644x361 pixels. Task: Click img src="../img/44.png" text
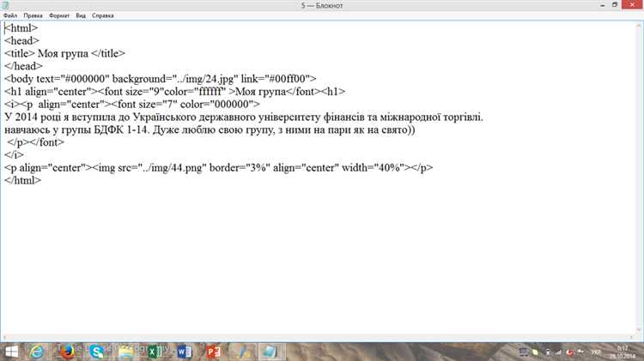click(x=151, y=168)
